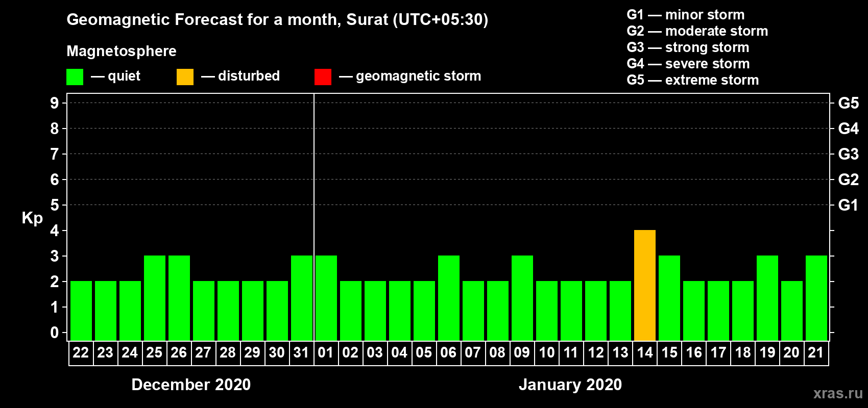Click date label 21 on axis
Screen dimensions: 868x408
pos(816,353)
